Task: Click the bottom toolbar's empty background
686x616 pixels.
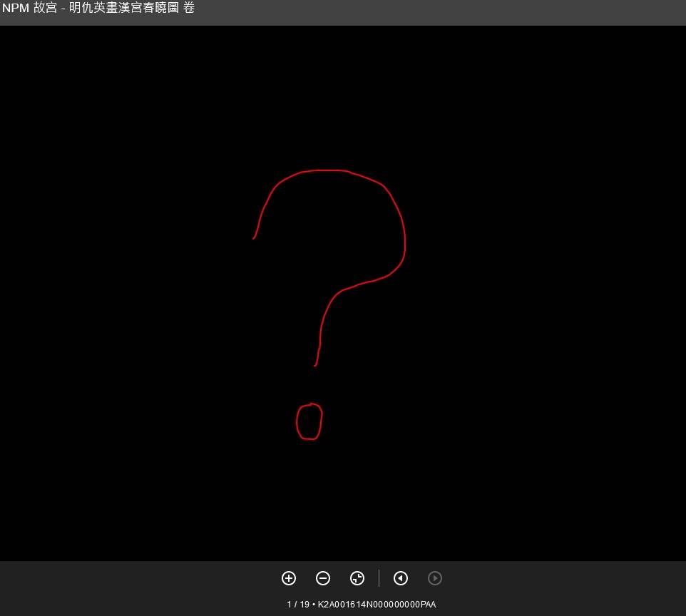Action: click(x=143, y=588)
